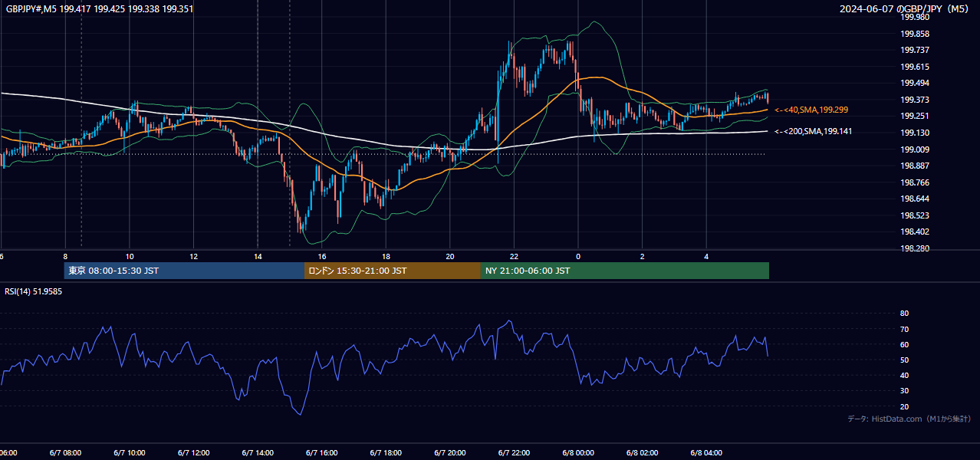Screen dimensions: 980x460
Task: Click the 6/7 20:00 date axis label
Action: coord(450,453)
